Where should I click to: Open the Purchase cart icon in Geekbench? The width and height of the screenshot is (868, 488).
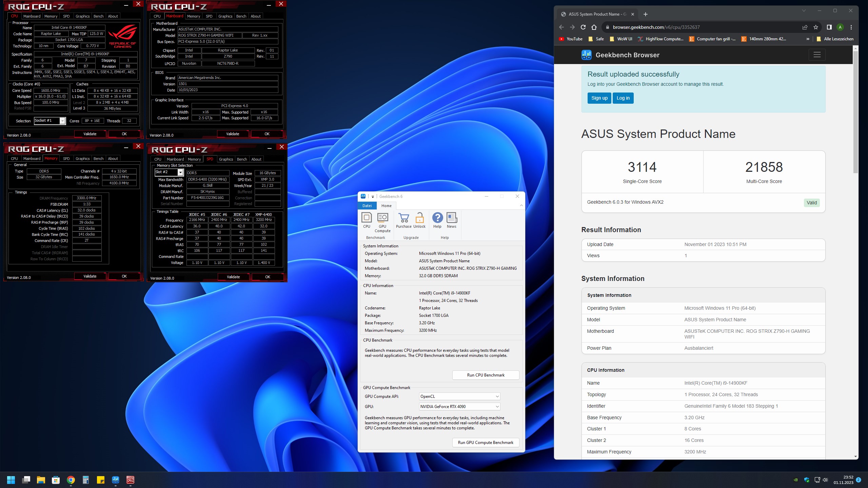point(403,220)
